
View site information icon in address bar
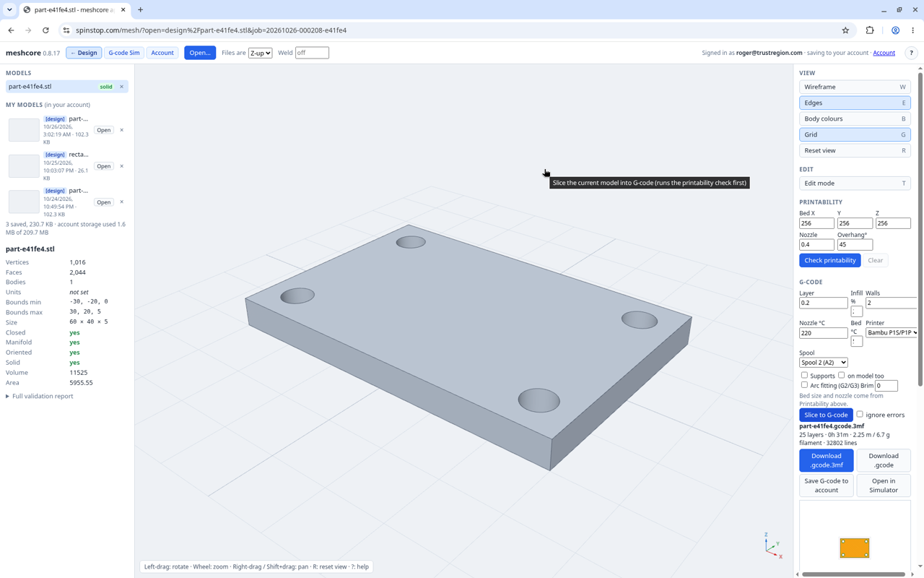66,30
